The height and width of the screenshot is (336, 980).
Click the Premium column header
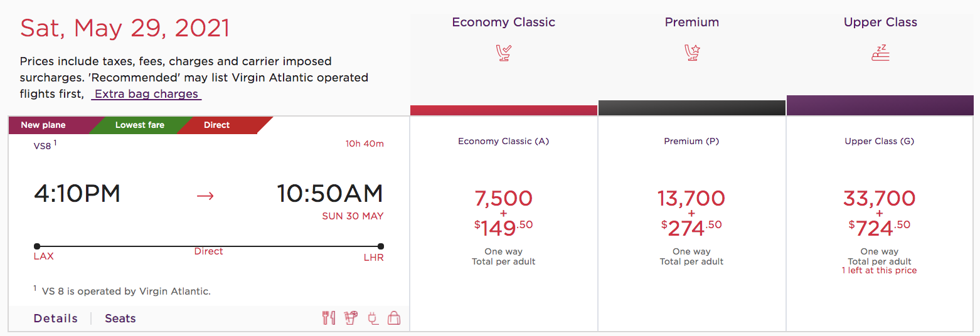[x=692, y=22]
